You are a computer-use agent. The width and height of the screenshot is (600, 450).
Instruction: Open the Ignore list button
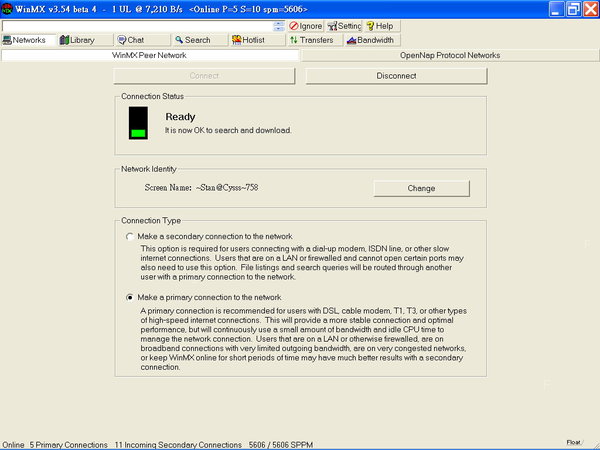306,26
